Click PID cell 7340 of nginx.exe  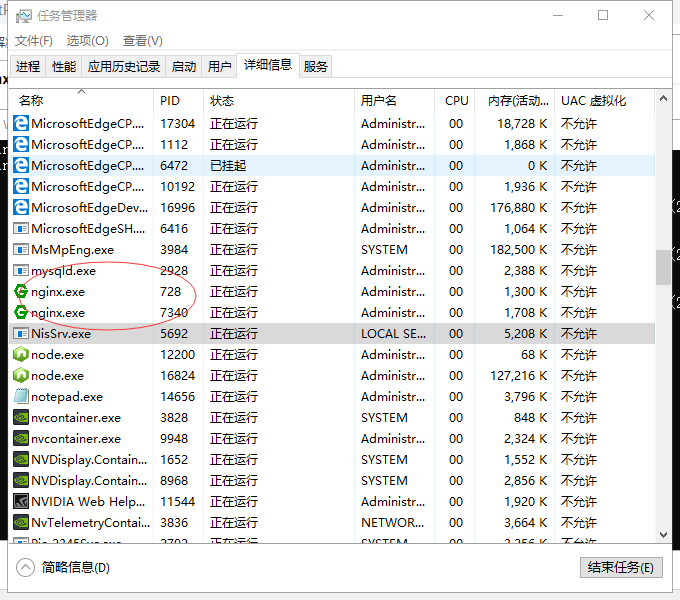pyautogui.click(x=174, y=313)
